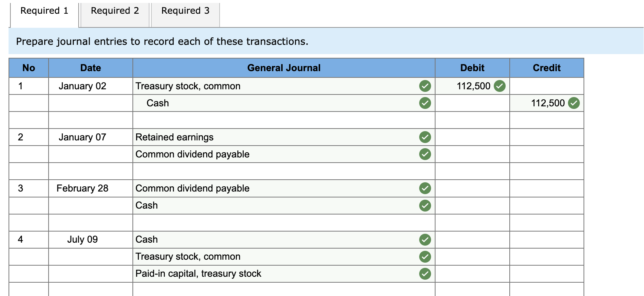This screenshot has height=296, width=644.
Task: Click the General Journal column header
Action: pos(284,68)
